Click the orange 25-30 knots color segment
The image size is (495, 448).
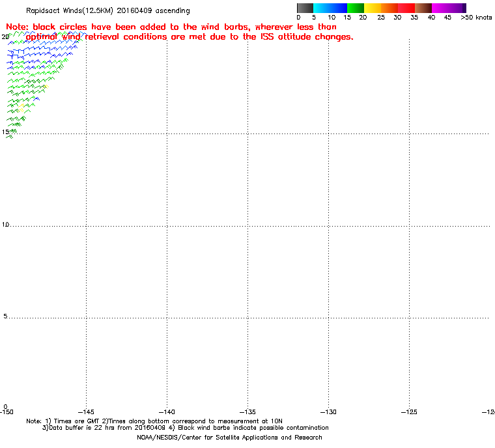point(389,8)
